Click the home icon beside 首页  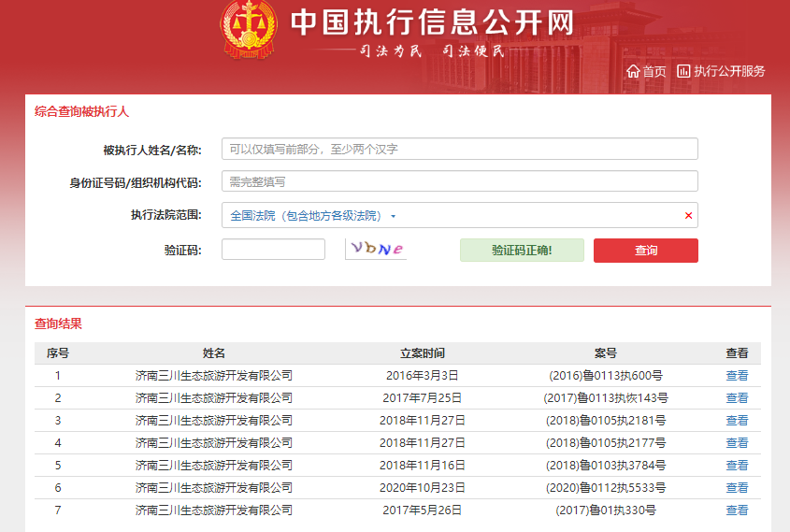point(633,71)
